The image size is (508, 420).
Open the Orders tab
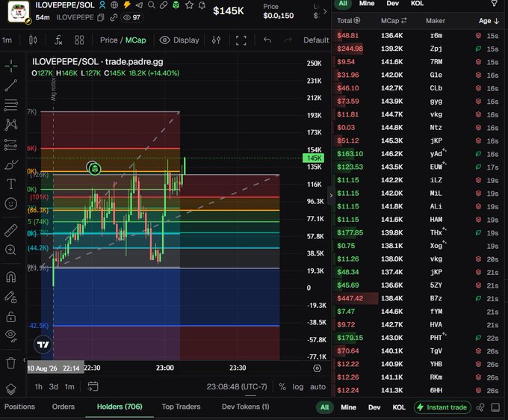click(x=63, y=407)
